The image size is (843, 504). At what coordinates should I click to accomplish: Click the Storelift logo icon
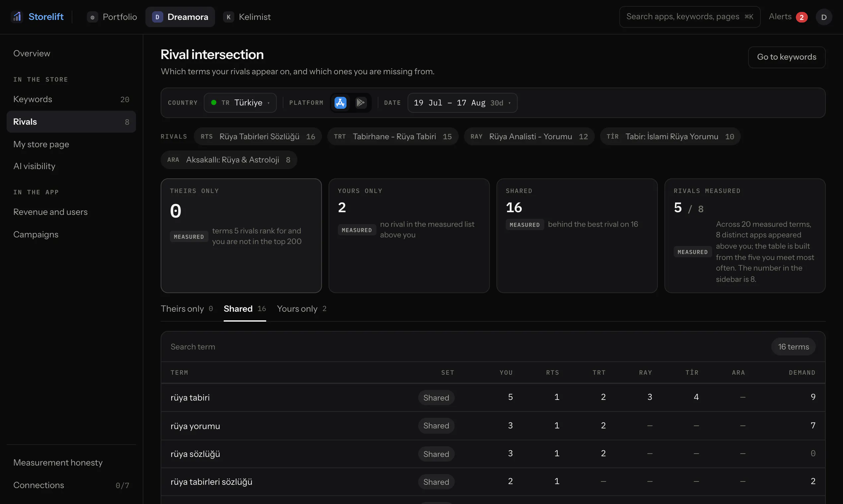[x=17, y=17]
